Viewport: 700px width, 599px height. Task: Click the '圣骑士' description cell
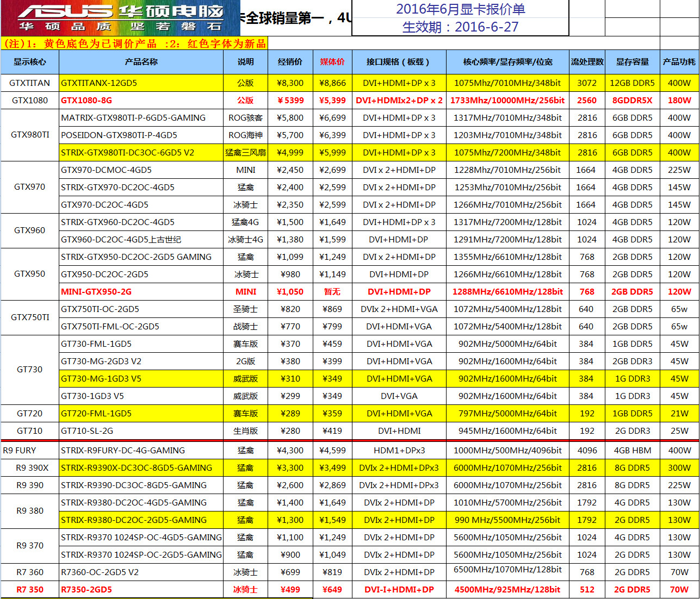click(x=246, y=309)
